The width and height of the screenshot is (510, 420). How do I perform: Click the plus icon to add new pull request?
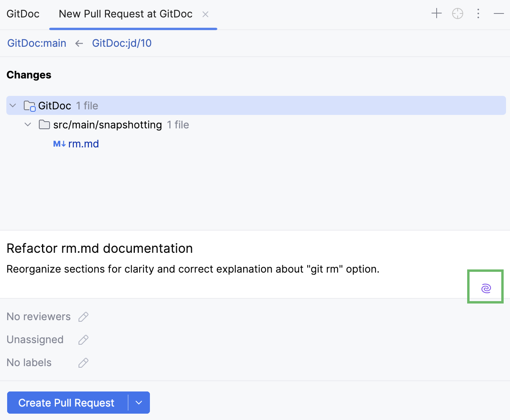click(436, 13)
